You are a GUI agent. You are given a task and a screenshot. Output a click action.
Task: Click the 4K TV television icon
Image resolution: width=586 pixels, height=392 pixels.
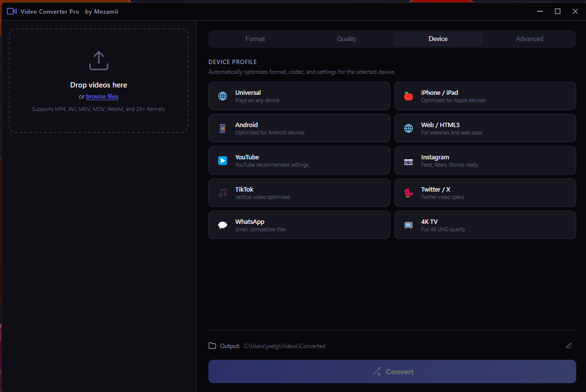tap(408, 225)
